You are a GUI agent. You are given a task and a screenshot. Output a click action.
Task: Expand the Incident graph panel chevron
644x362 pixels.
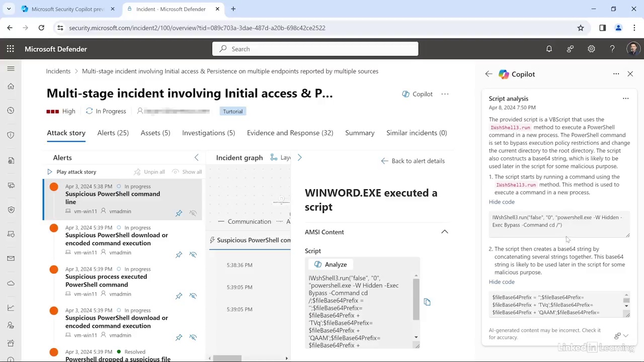pyautogui.click(x=299, y=157)
